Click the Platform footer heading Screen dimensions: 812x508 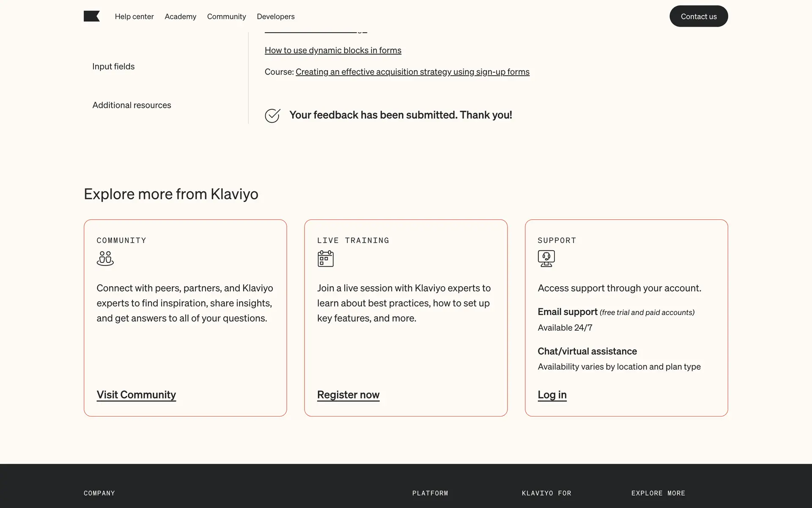coord(430,493)
